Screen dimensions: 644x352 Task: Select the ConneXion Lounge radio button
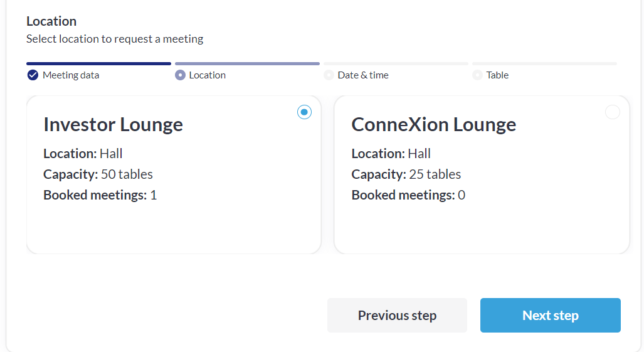612,112
